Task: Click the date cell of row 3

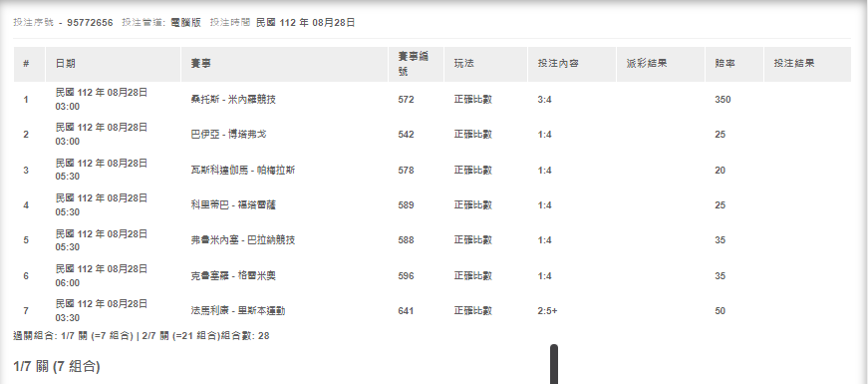Action: [x=102, y=170]
